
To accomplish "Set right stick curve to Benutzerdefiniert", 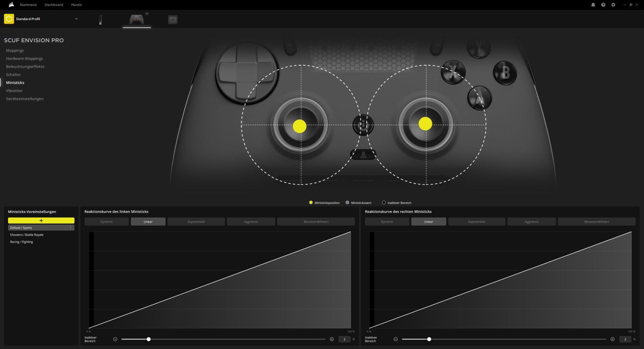I will [x=597, y=222].
